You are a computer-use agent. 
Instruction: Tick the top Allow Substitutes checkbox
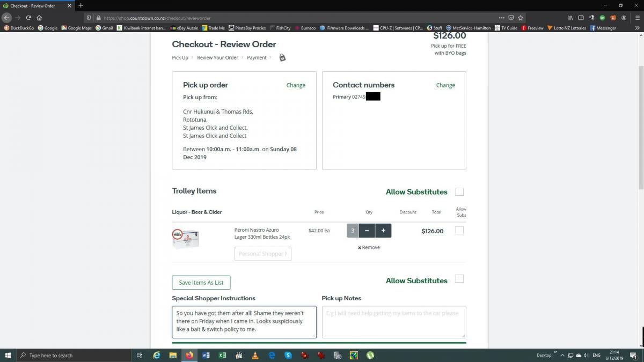(x=459, y=192)
